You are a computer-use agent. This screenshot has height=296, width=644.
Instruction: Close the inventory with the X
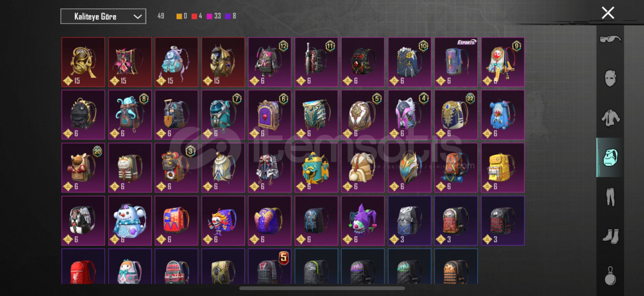click(x=608, y=13)
